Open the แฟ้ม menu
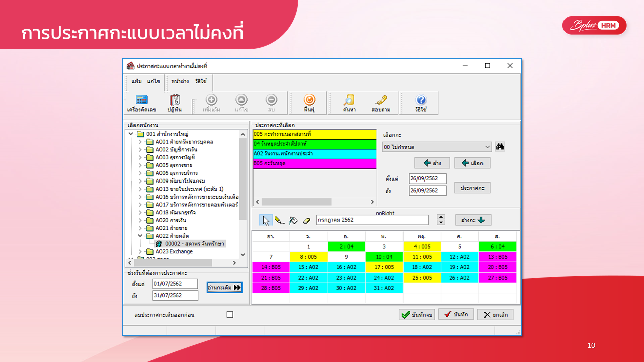This screenshot has height=362, width=644. 136,81
